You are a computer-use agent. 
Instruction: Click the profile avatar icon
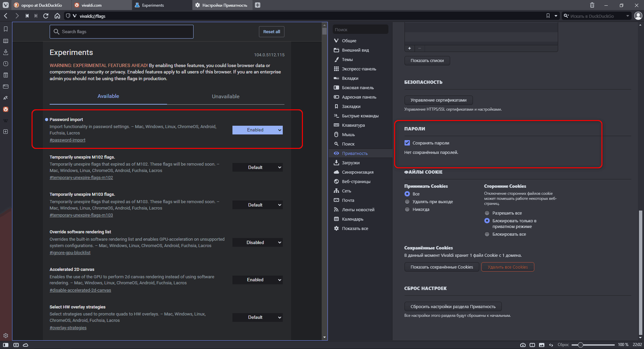638,16
